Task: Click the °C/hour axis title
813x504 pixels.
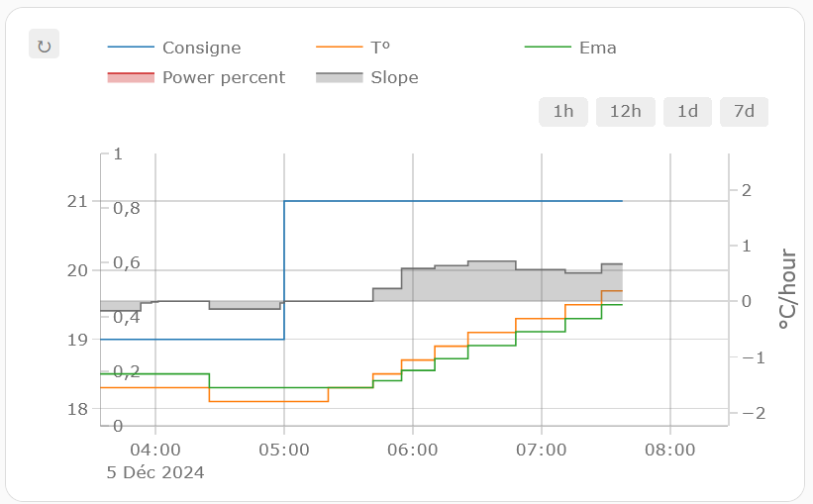Action: 785,289
